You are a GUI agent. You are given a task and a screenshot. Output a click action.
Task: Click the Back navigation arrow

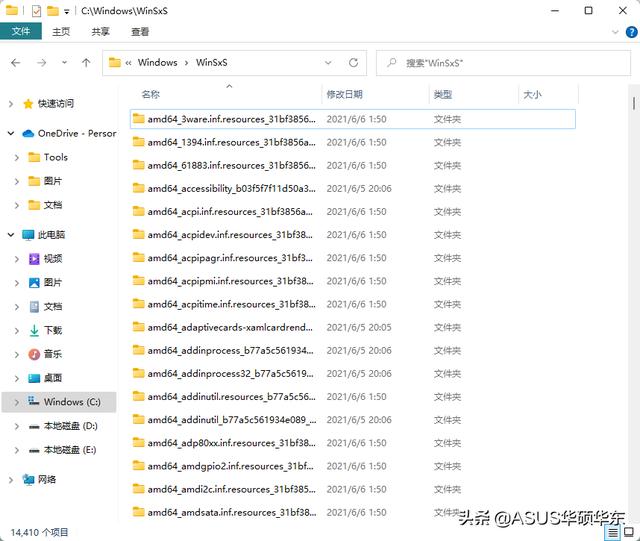pos(16,62)
